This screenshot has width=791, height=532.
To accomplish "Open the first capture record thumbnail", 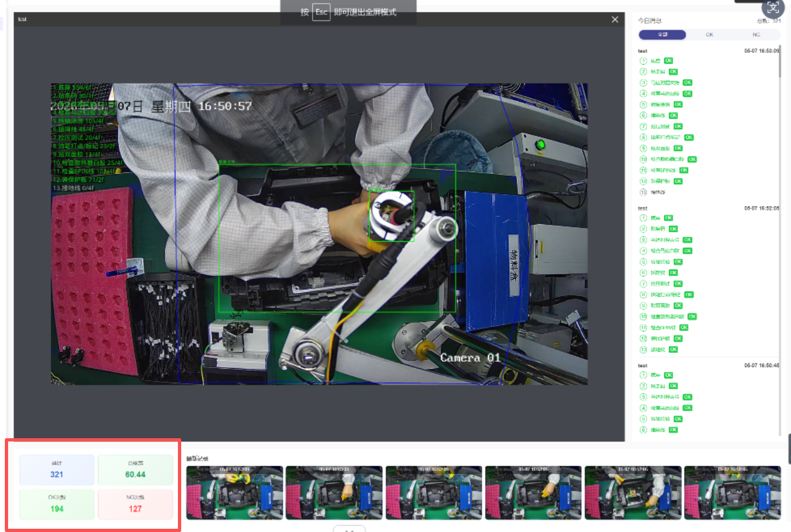I will [x=235, y=493].
